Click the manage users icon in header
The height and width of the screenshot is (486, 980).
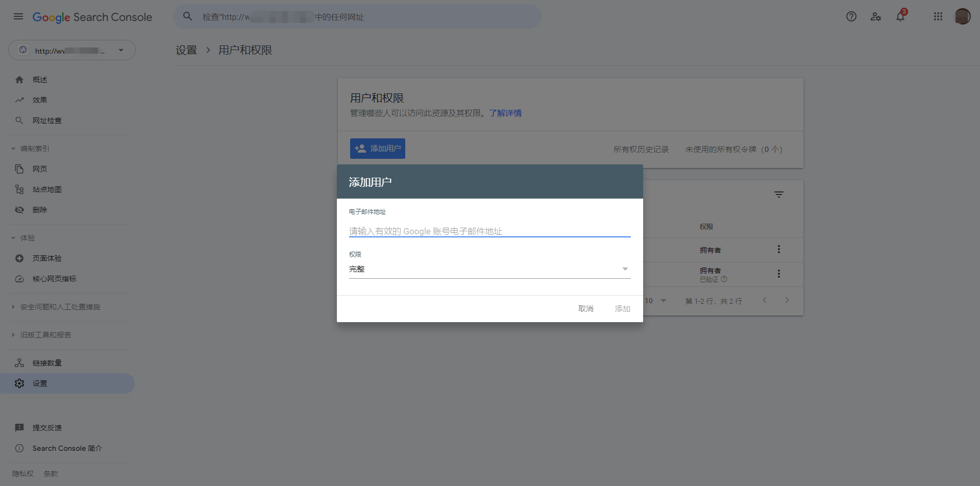(x=876, y=17)
